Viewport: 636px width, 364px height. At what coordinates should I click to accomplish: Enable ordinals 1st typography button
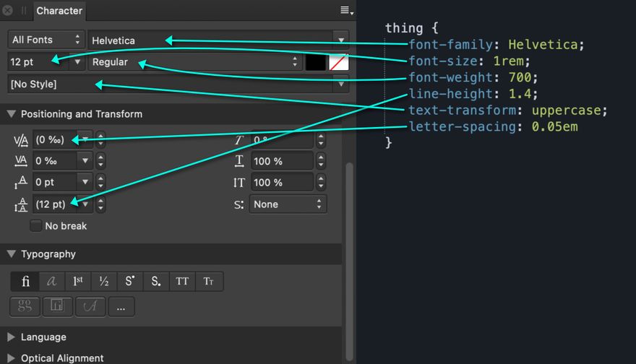click(x=78, y=281)
